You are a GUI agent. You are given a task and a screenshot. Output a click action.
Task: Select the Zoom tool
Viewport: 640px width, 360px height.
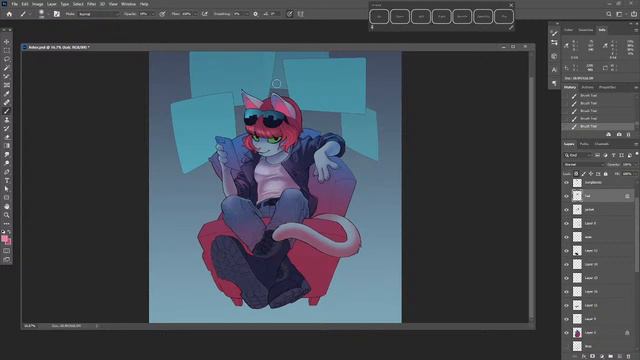(7, 215)
